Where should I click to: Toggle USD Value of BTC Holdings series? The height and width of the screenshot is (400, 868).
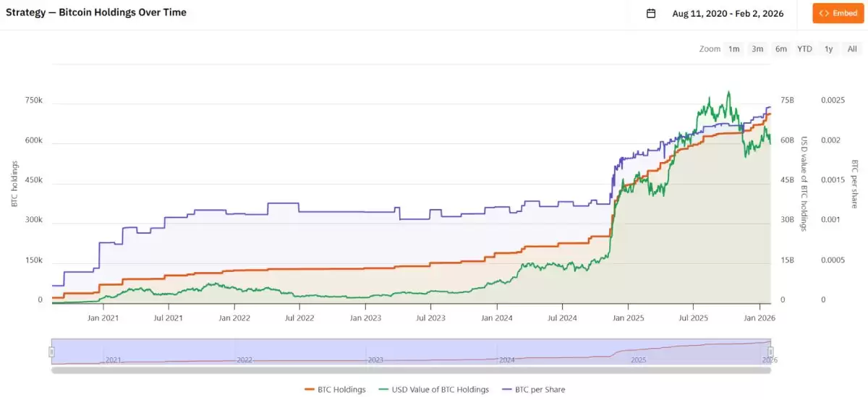[x=440, y=390]
